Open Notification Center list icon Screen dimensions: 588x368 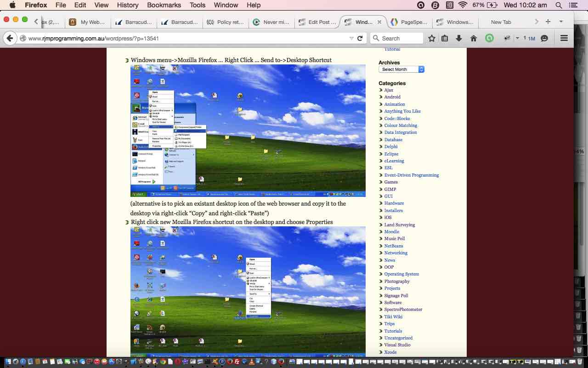point(573,5)
